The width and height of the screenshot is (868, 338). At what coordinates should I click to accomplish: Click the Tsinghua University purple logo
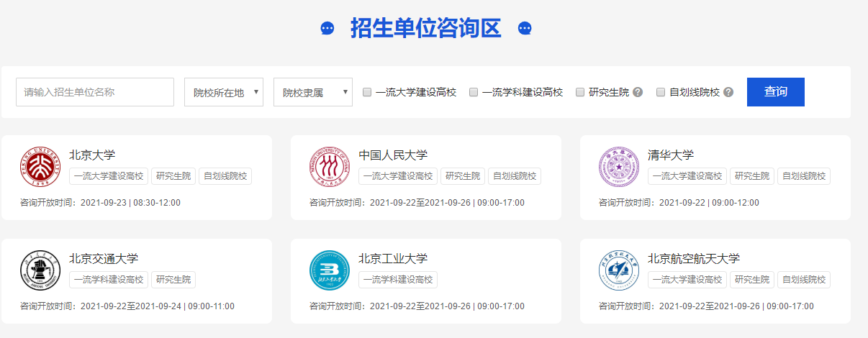[619, 166]
